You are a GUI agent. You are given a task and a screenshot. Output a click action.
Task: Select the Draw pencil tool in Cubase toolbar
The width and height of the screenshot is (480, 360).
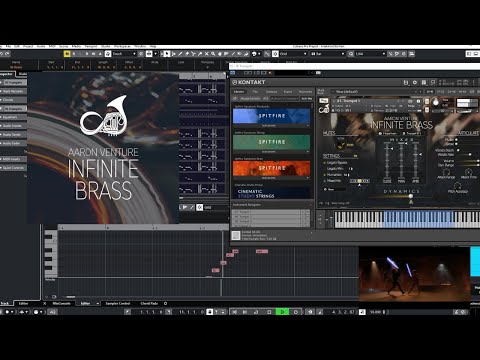click(x=180, y=54)
